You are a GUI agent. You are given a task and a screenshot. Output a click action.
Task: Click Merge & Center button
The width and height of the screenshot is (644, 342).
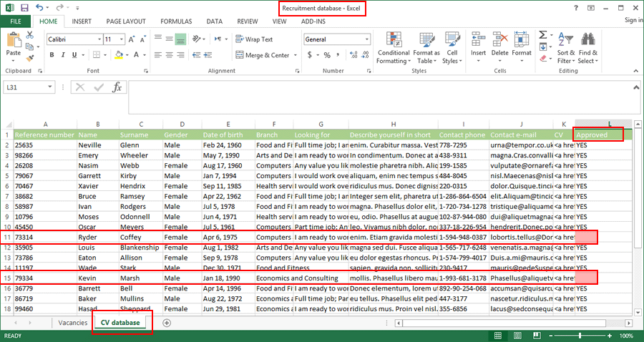[263, 55]
